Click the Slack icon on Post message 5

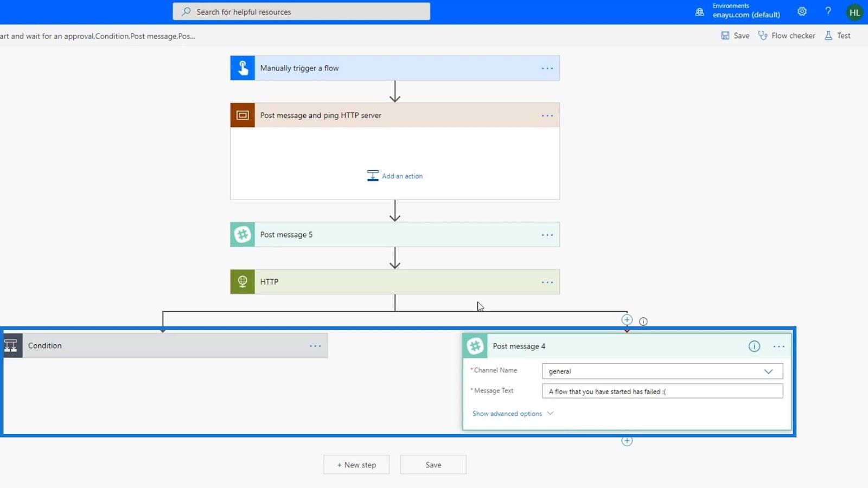pos(242,235)
